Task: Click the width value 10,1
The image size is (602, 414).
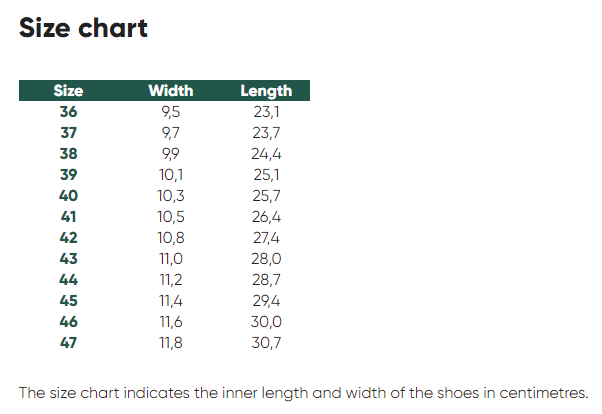Action: (x=171, y=175)
